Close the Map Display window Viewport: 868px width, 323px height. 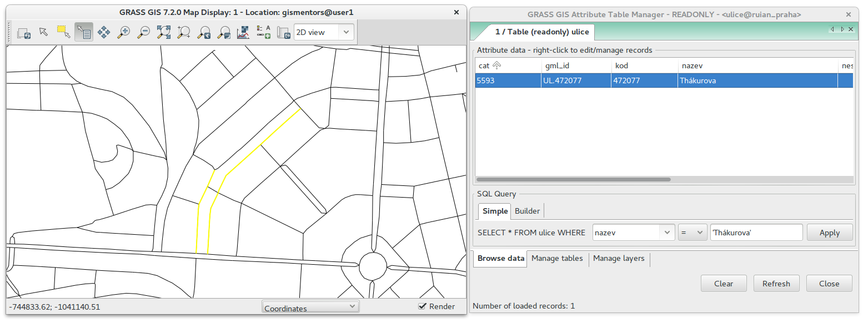456,12
